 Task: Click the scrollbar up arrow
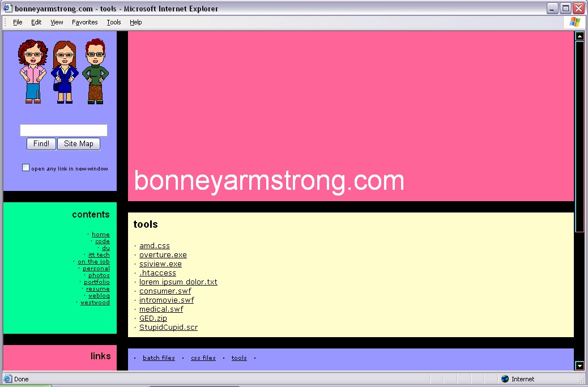tap(579, 36)
